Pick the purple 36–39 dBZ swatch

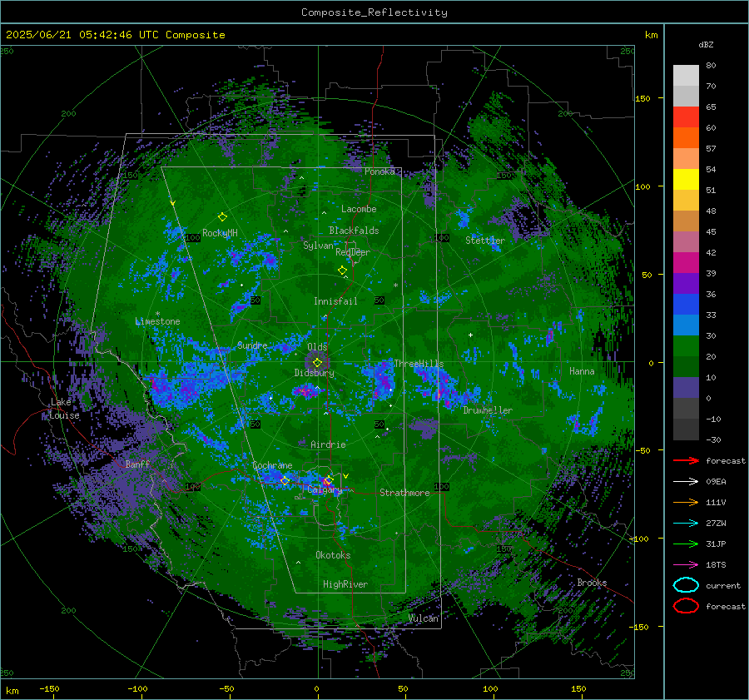click(686, 284)
